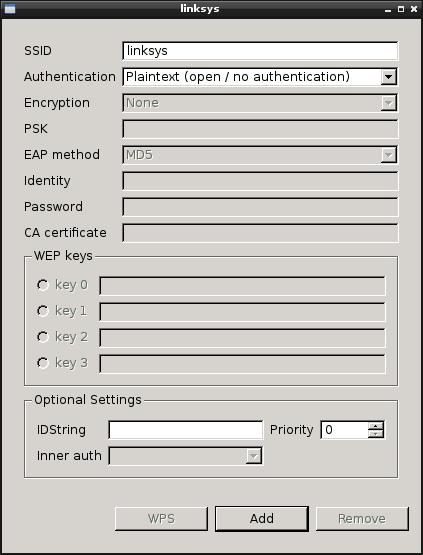Open the window menu icon in title bar
Screen dimensions: 423x555
(10, 9)
